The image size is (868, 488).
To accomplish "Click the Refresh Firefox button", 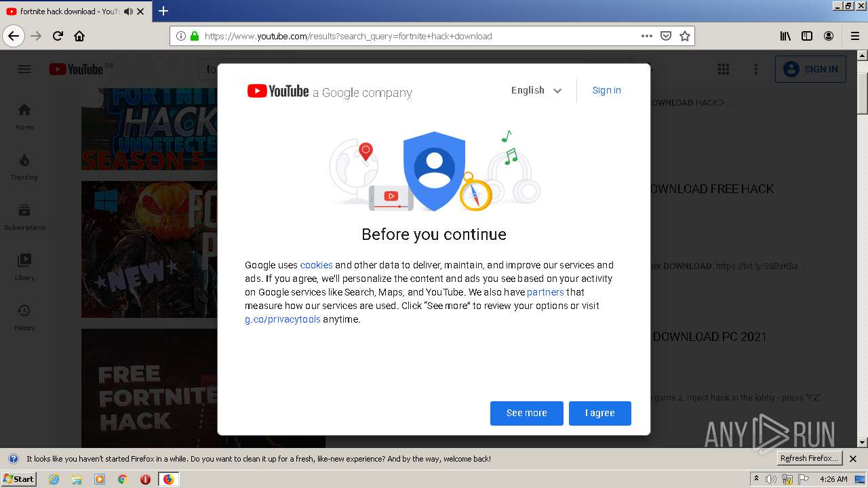I will click(809, 459).
